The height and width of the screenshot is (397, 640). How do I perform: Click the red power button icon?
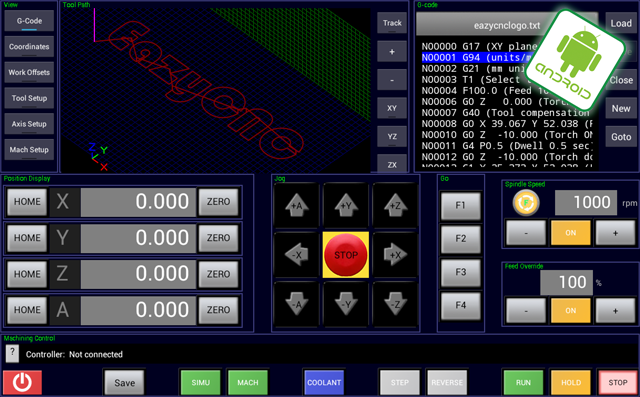coord(22,383)
